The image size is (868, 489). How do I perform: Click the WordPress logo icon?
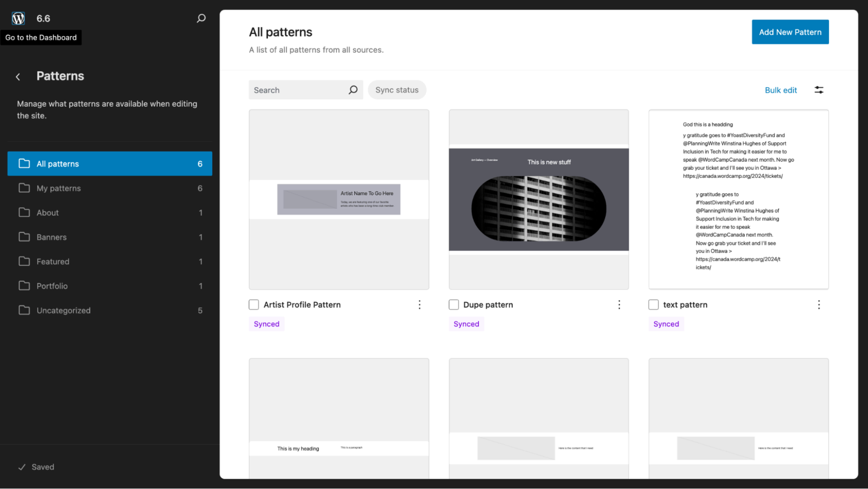coord(18,18)
